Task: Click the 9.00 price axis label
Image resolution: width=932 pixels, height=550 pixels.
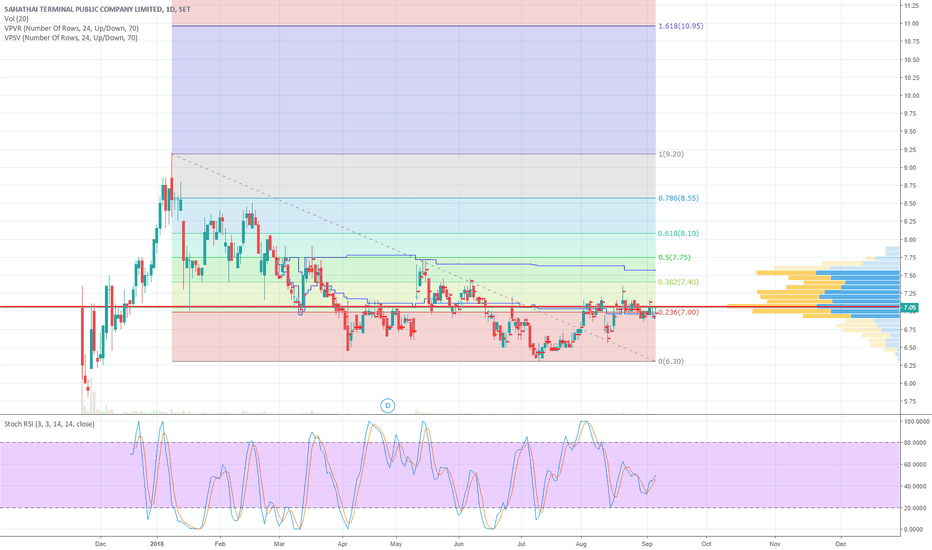Action: click(910, 168)
